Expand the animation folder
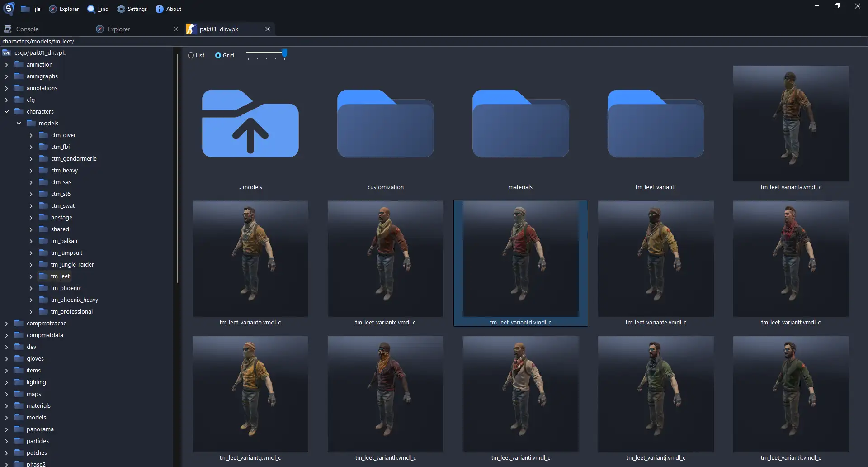 click(x=6, y=64)
